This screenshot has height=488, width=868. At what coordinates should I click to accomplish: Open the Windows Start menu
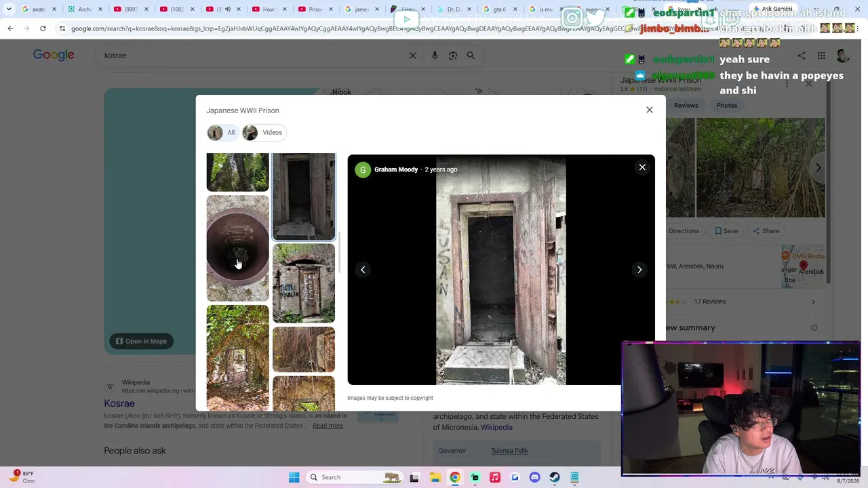[x=294, y=477]
